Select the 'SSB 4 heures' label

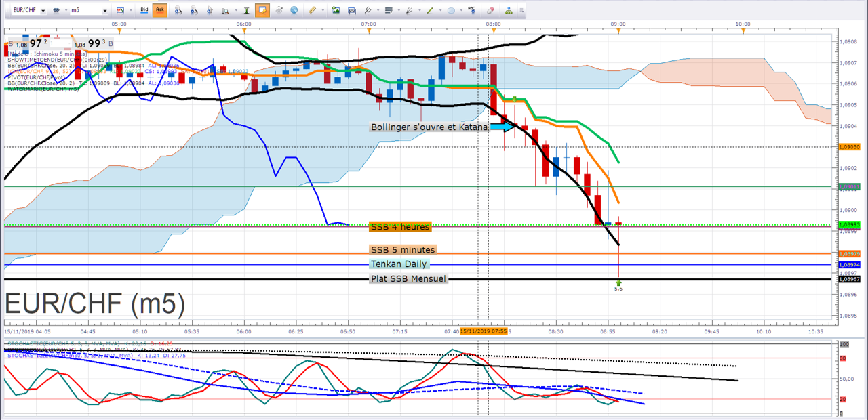(400, 226)
